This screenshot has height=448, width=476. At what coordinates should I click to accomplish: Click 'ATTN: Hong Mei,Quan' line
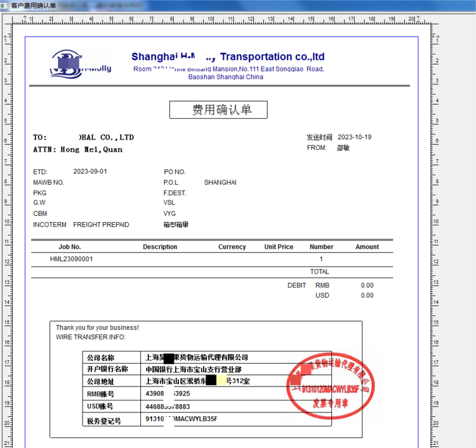click(x=77, y=149)
